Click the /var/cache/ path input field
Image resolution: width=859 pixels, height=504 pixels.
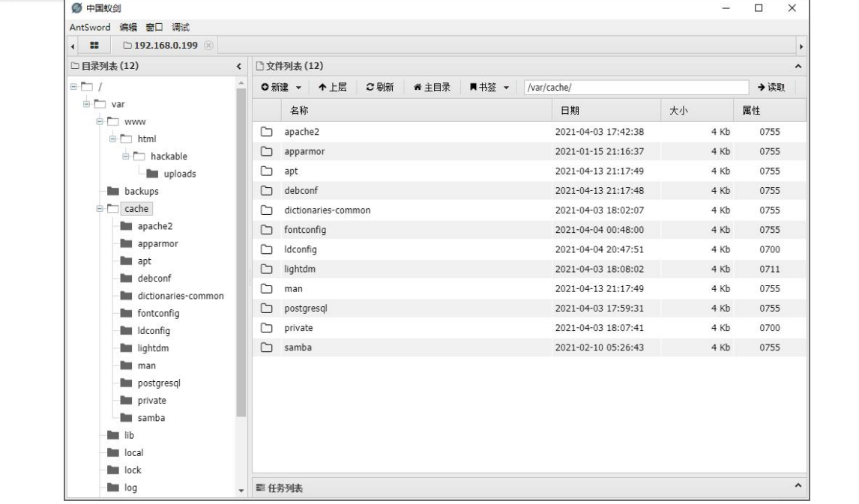(x=636, y=88)
